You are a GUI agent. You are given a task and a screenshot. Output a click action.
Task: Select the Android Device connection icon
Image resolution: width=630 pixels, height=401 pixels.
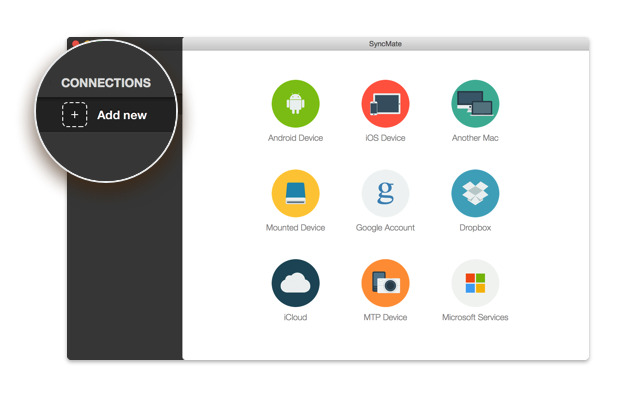point(295,104)
